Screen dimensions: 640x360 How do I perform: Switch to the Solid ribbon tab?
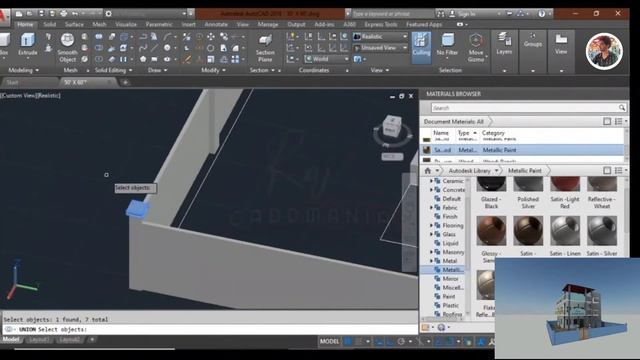49,24
